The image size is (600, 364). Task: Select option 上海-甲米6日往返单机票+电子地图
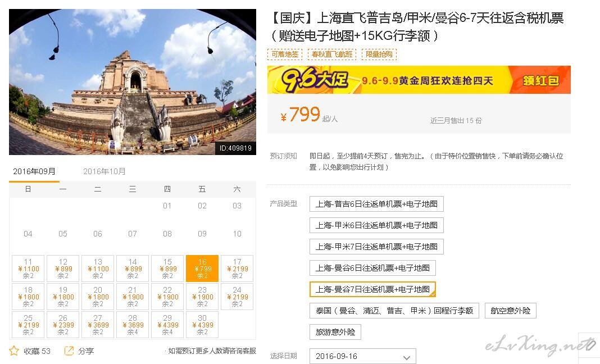376,225
